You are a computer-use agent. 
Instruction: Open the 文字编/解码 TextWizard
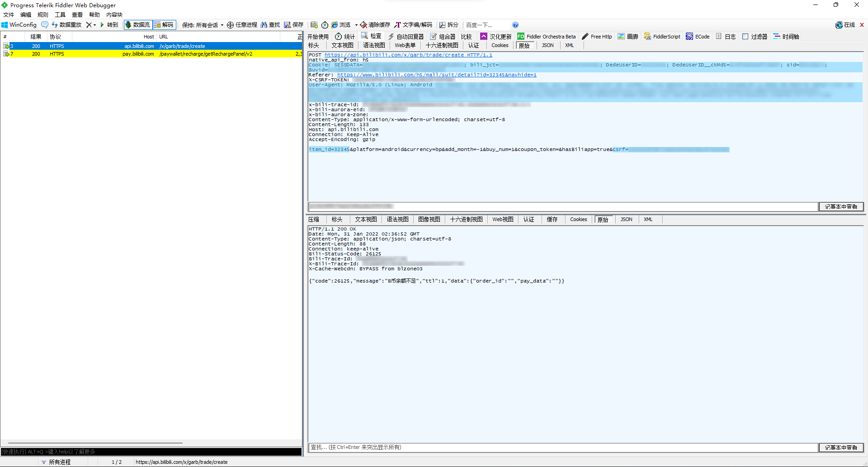[x=413, y=25]
